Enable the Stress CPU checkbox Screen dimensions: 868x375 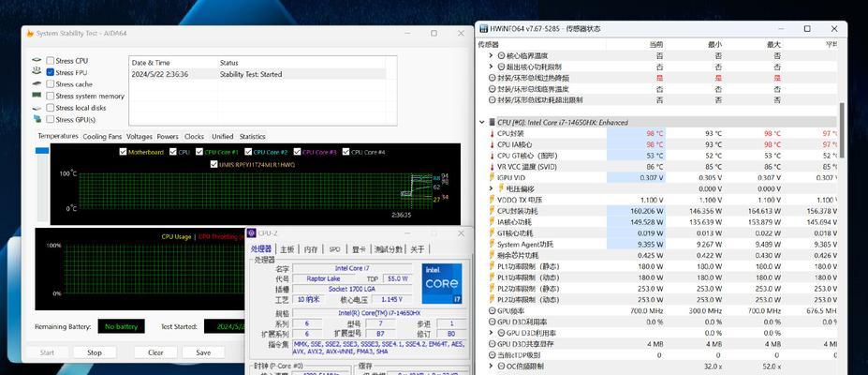tap(51, 60)
